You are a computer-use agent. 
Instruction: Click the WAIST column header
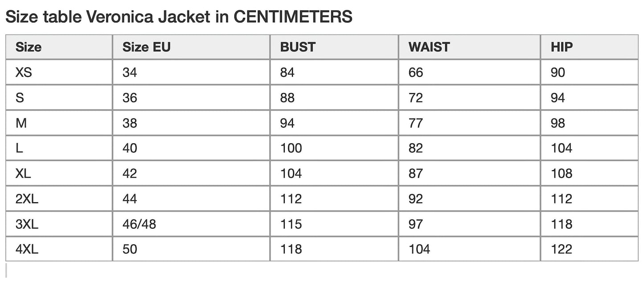[x=429, y=47]
